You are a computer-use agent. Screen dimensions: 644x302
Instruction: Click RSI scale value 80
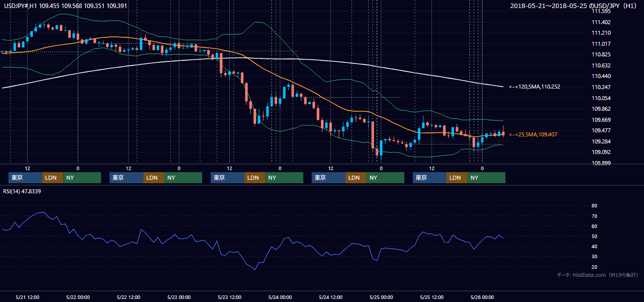tap(594, 206)
